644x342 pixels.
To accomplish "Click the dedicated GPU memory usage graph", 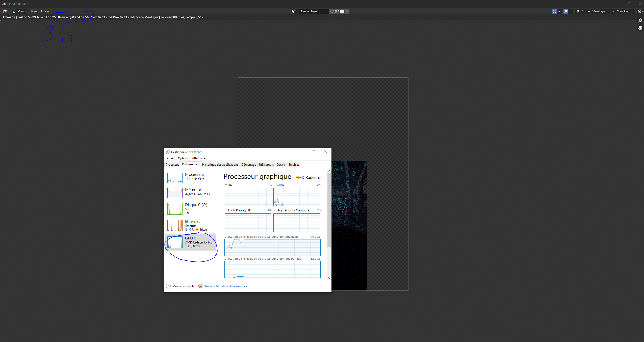I will (272, 247).
